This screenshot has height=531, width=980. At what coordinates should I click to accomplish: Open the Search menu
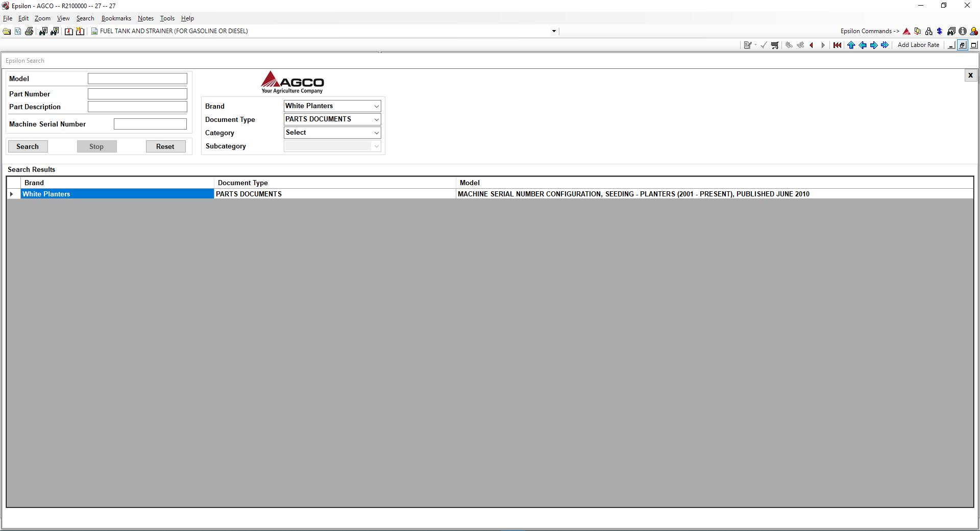pos(85,18)
